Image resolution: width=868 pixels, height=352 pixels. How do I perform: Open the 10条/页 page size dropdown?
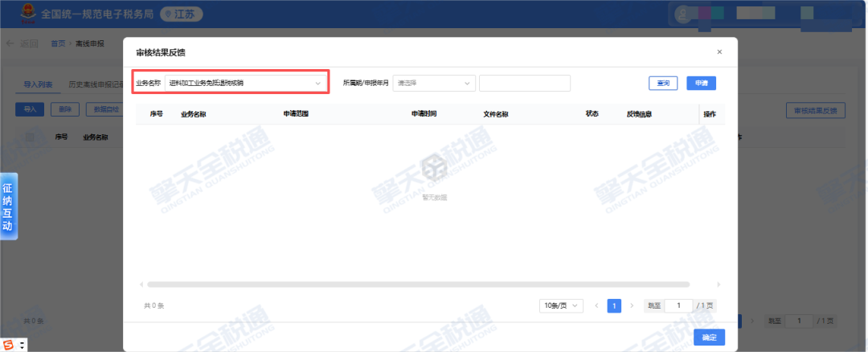561,305
